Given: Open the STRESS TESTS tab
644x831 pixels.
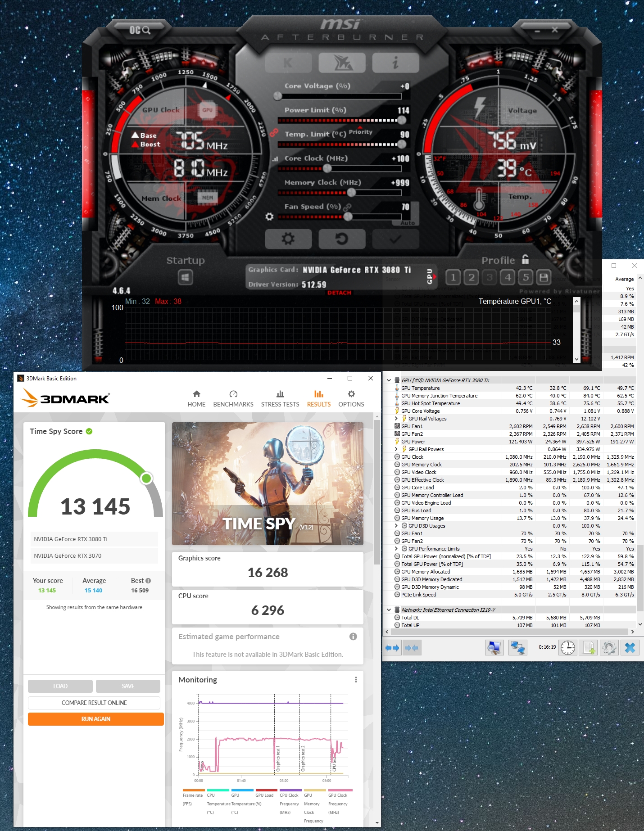Looking at the screenshot, I should (280, 399).
